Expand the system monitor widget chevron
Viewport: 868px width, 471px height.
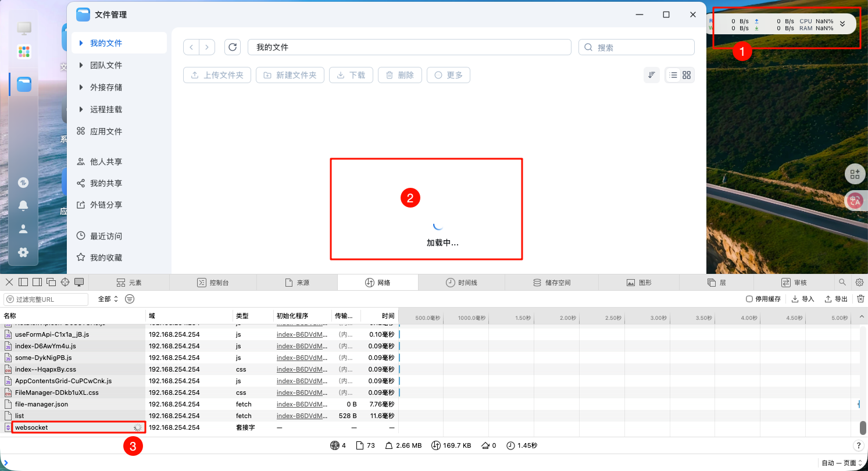[x=842, y=24]
